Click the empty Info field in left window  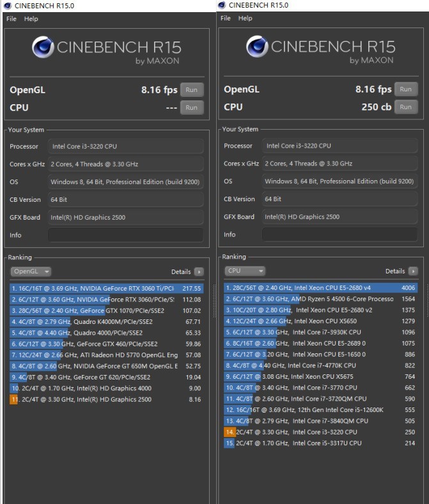pyautogui.click(x=125, y=234)
